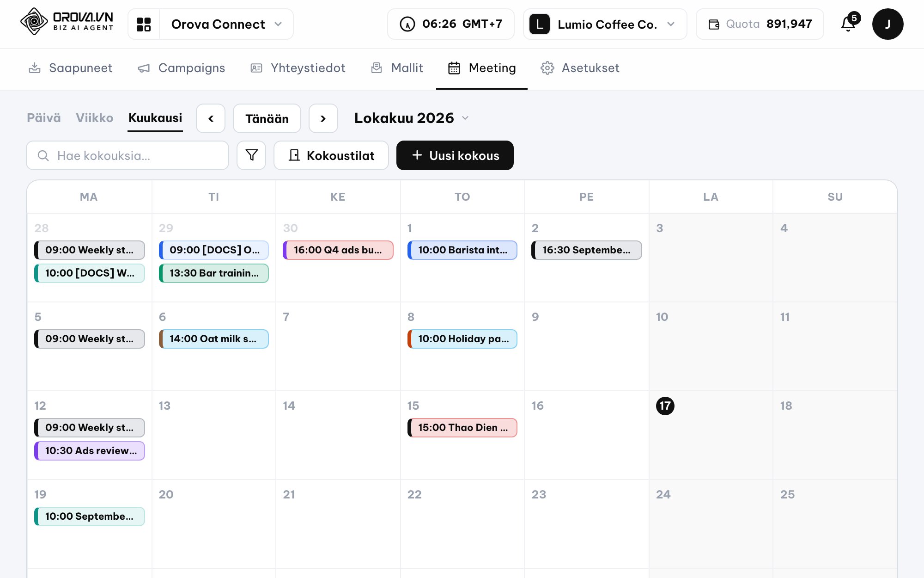Open the Mallit tab
Image resolution: width=924 pixels, height=578 pixels.
(397, 68)
